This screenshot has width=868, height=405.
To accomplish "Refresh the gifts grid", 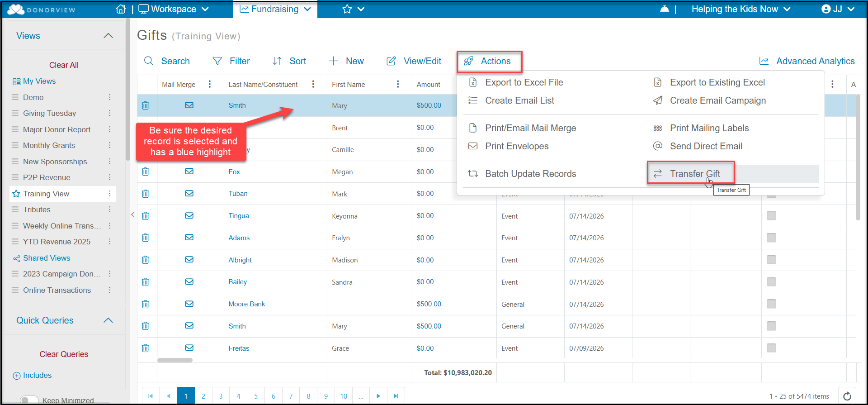I will coord(847,396).
